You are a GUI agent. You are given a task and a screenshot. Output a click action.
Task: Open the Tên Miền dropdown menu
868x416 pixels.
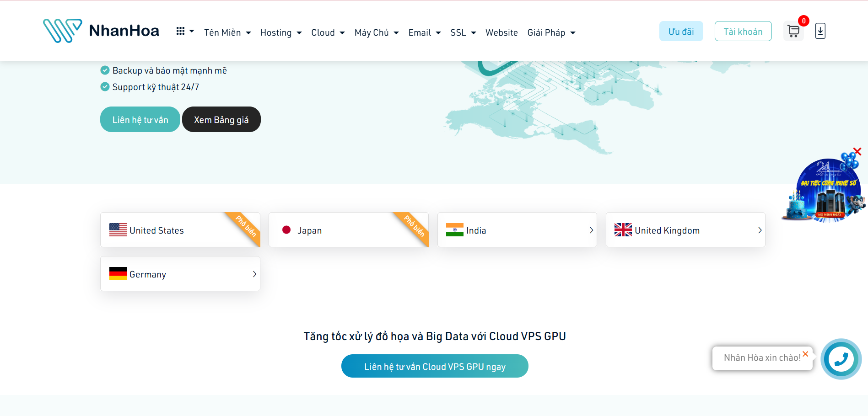tap(227, 32)
